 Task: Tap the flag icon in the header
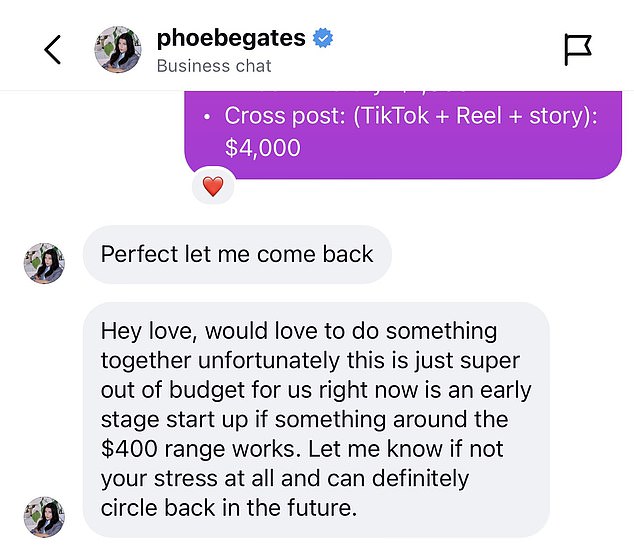tap(578, 49)
